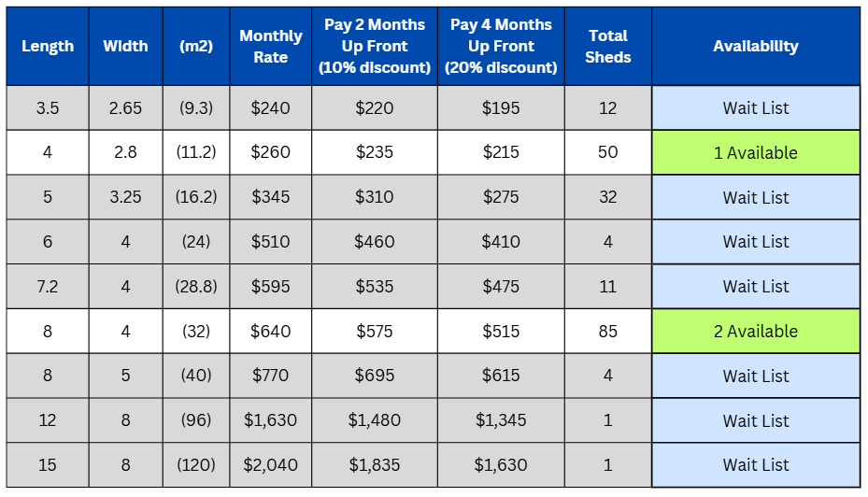
Task: Click the 85 total sheds cell
Action: pos(608,332)
